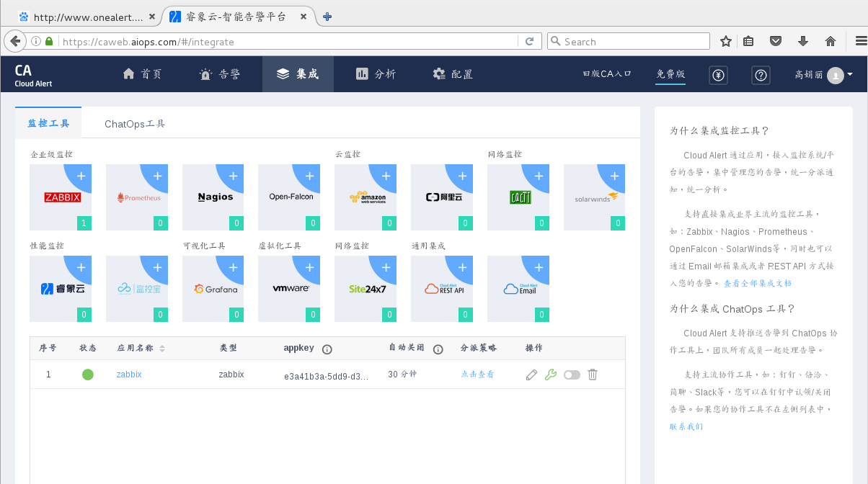Reload the page in the browser
This screenshot has height=484, width=868.
[530, 41]
